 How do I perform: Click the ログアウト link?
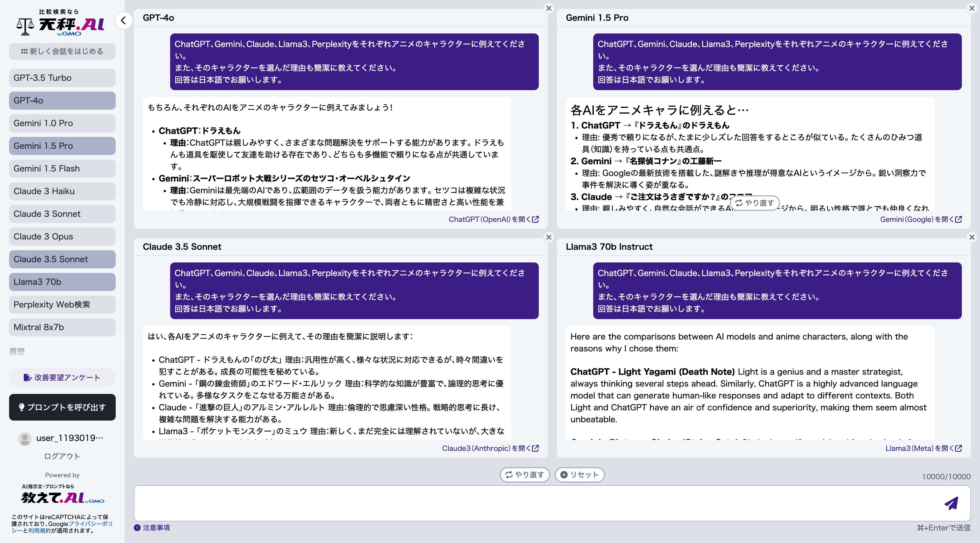(x=62, y=456)
